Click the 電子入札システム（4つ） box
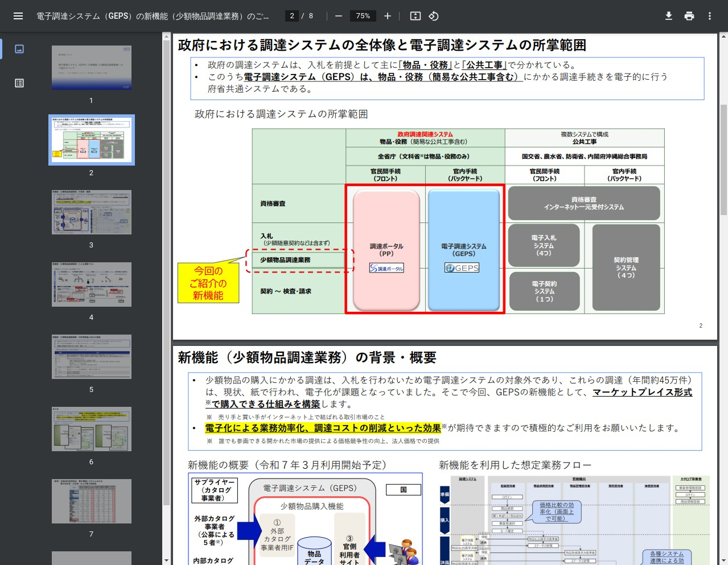Screen dimensions: 728x565 pyautogui.click(x=544, y=245)
